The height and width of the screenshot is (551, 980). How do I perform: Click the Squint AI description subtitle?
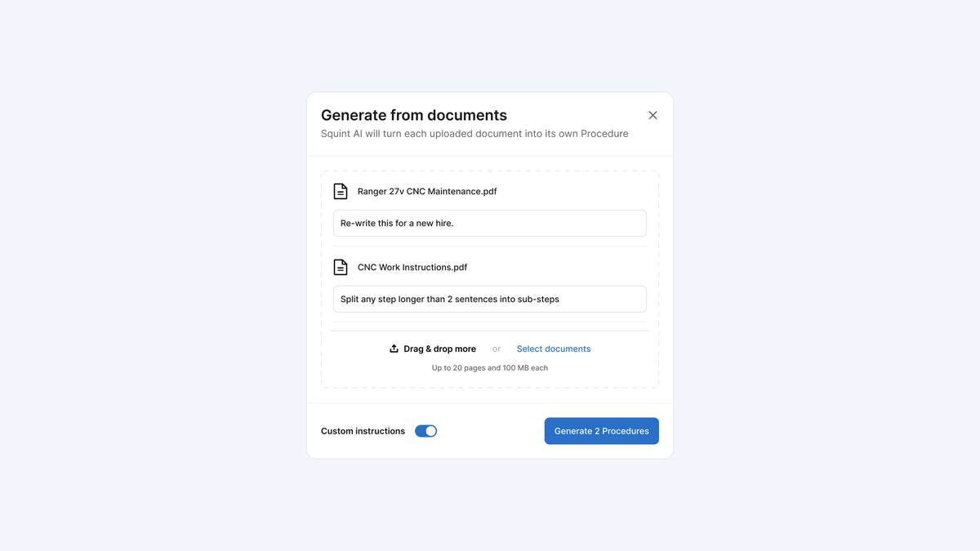pyautogui.click(x=474, y=134)
